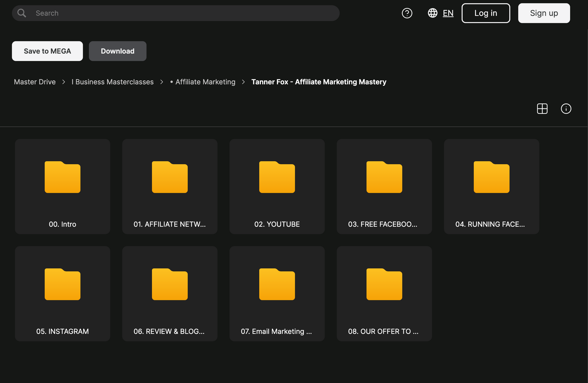Click chevron after Affiliate Marketing breadcrumb
Viewport: 588px width, 383px height.
click(243, 82)
